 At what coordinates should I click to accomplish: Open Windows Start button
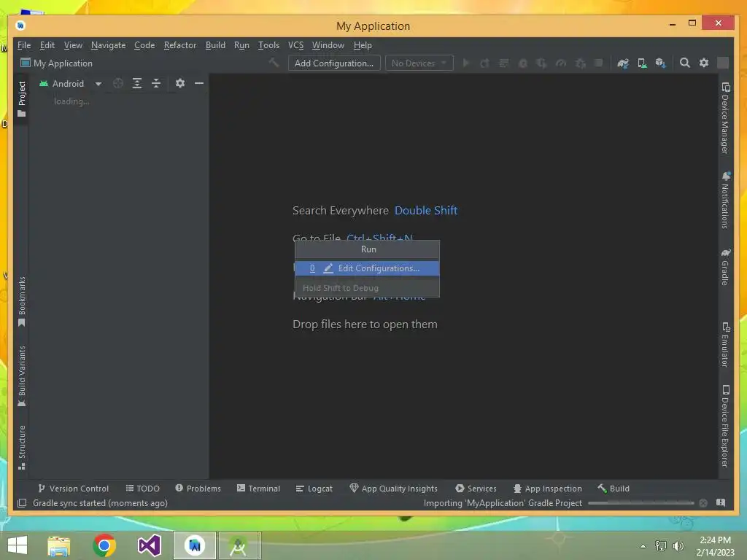18,545
